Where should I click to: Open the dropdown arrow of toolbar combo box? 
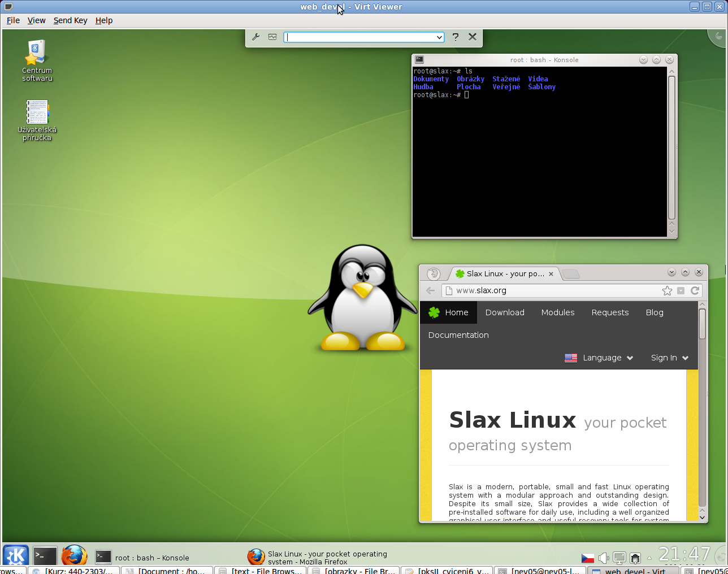click(x=439, y=37)
